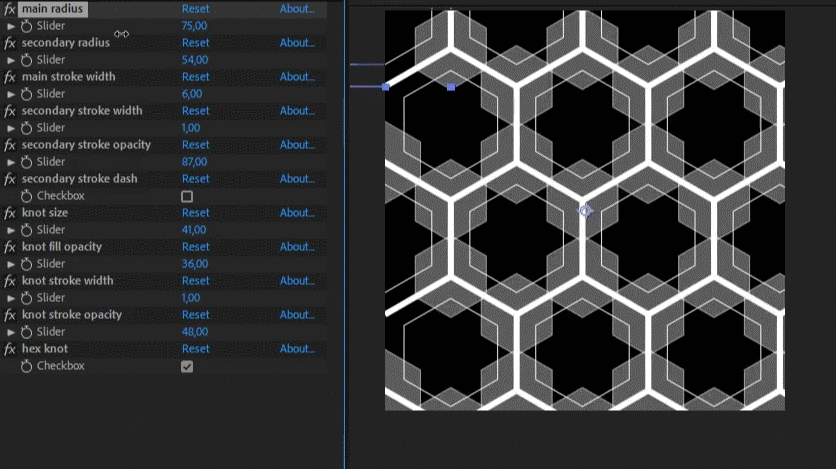Expand the knot size Slider arrow
836x469 pixels.
(11, 230)
